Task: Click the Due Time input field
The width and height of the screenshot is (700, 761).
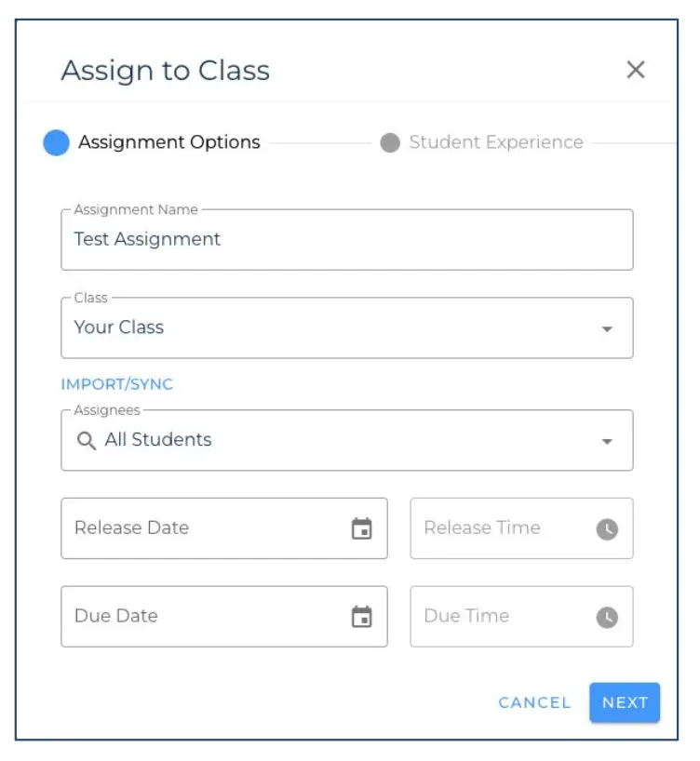Action: (503, 616)
